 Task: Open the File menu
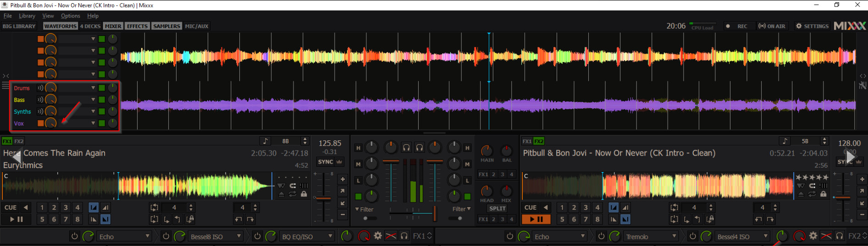pyautogui.click(x=8, y=16)
